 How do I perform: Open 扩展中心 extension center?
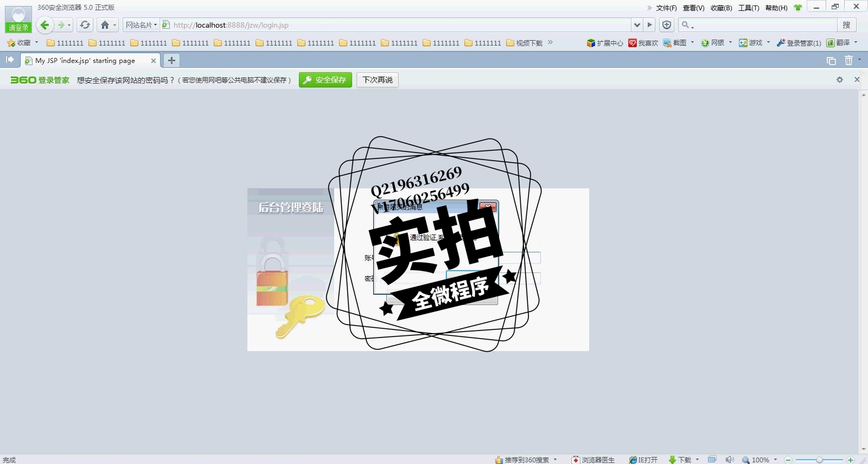coord(605,43)
